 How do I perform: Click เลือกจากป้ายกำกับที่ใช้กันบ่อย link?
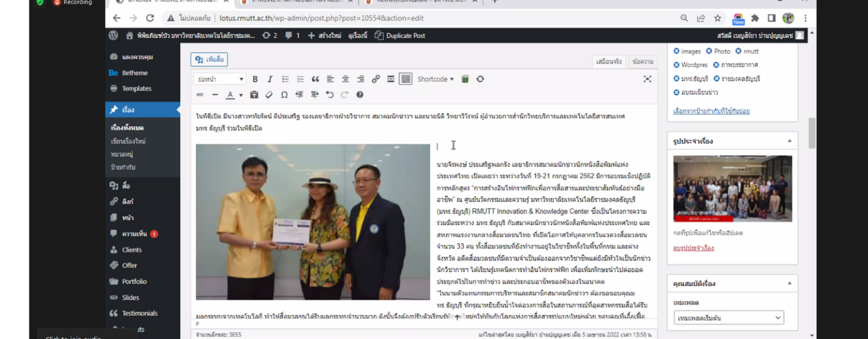click(x=711, y=111)
